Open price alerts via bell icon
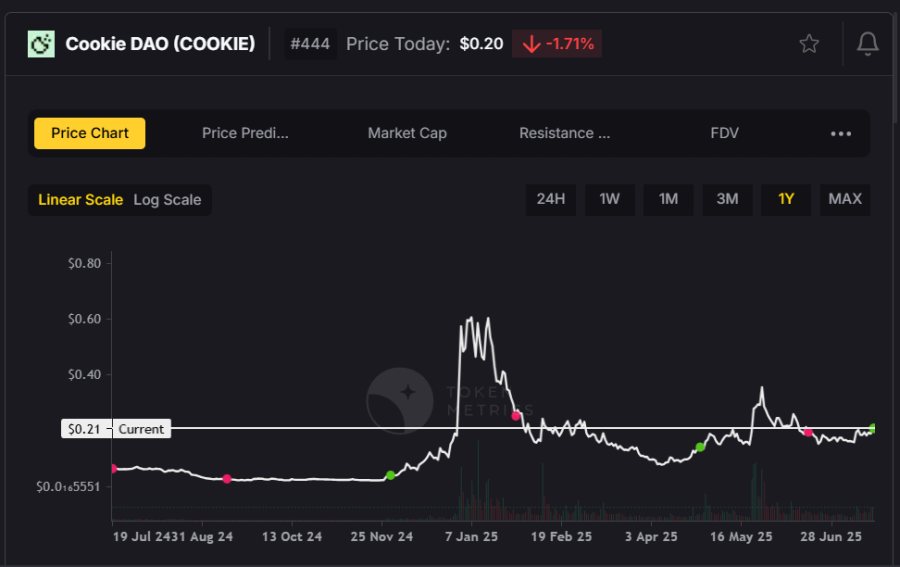The height and width of the screenshot is (567, 900). [867, 43]
